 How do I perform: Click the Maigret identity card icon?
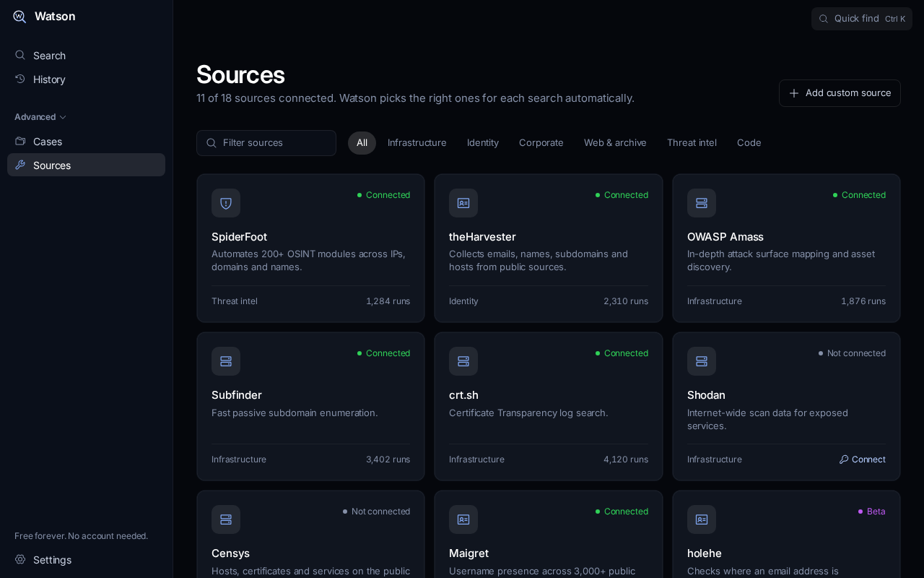coord(463,519)
